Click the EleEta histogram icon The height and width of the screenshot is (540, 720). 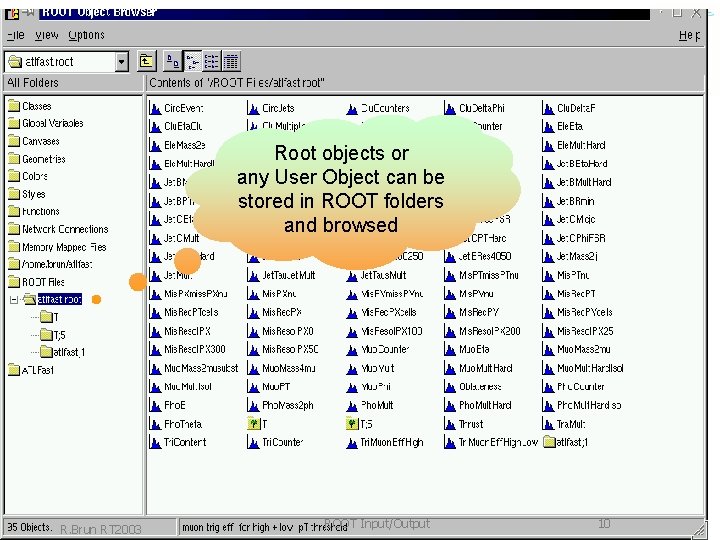point(548,126)
